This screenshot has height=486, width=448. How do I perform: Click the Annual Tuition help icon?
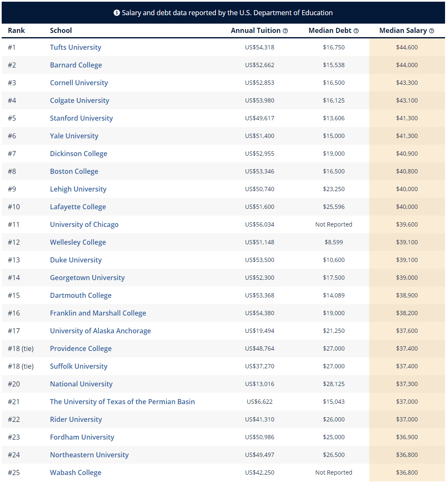[285, 31]
